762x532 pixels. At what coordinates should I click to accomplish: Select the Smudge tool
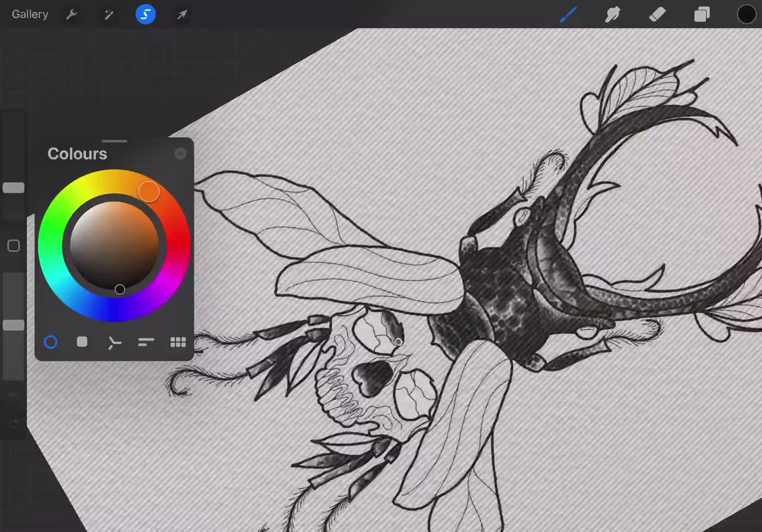click(613, 14)
